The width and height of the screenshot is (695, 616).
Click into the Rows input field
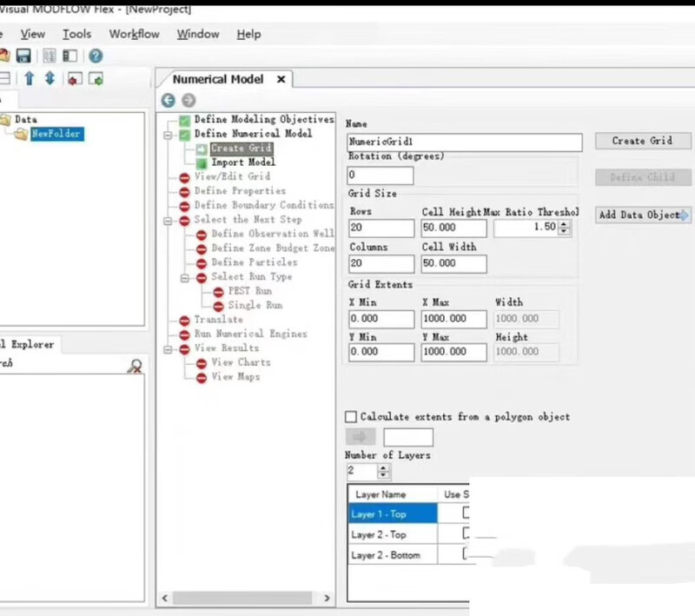pos(381,228)
